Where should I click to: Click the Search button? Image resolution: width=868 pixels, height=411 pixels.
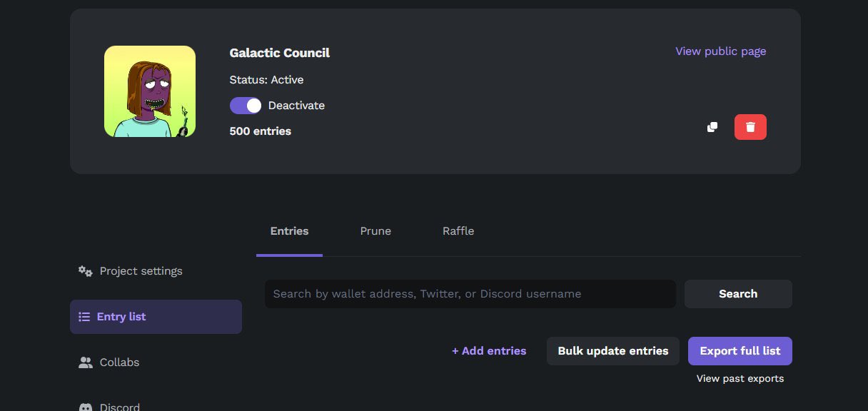point(738,294)
